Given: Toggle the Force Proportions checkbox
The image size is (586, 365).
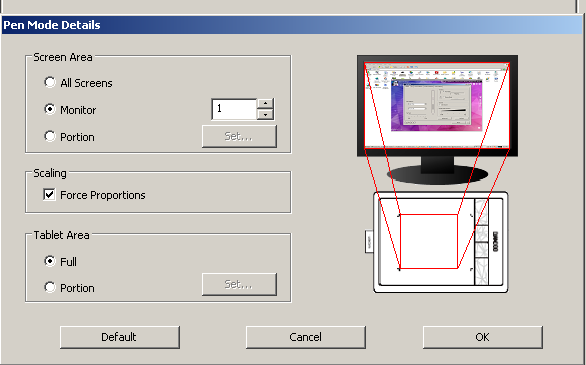Looking at the screenshot, I should pos(49,195).
